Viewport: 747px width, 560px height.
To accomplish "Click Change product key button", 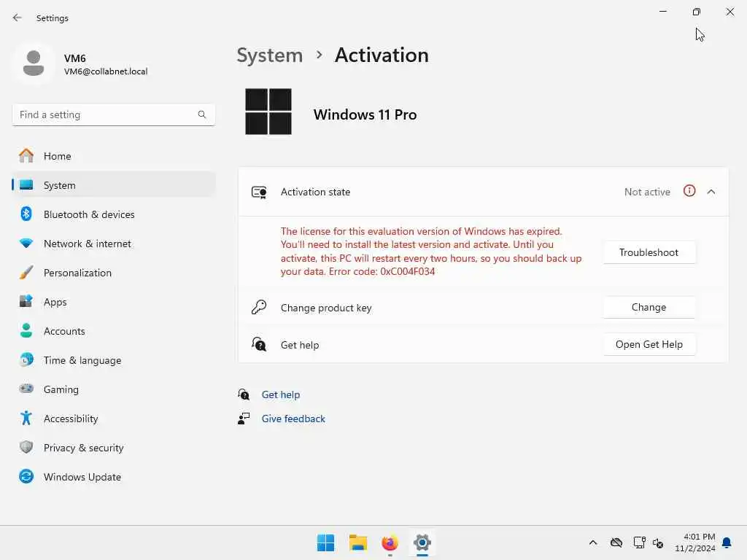I will coord(649,307).
